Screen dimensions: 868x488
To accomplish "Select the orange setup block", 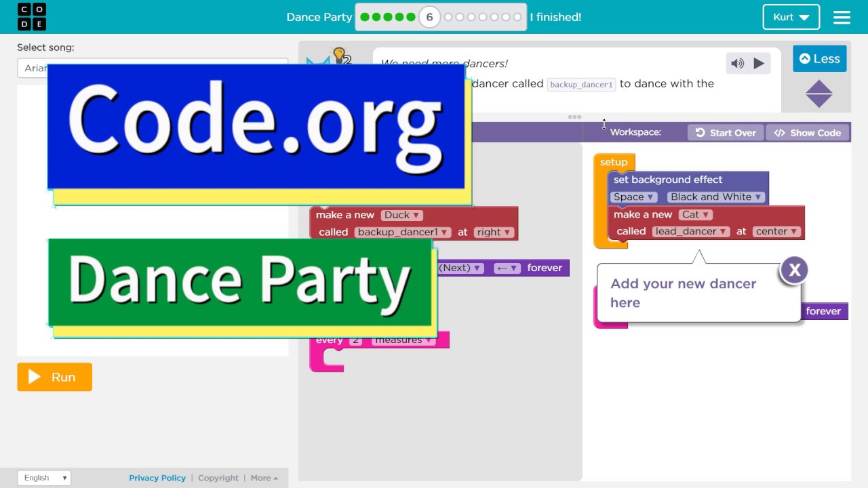I will (x=614, y=162).
